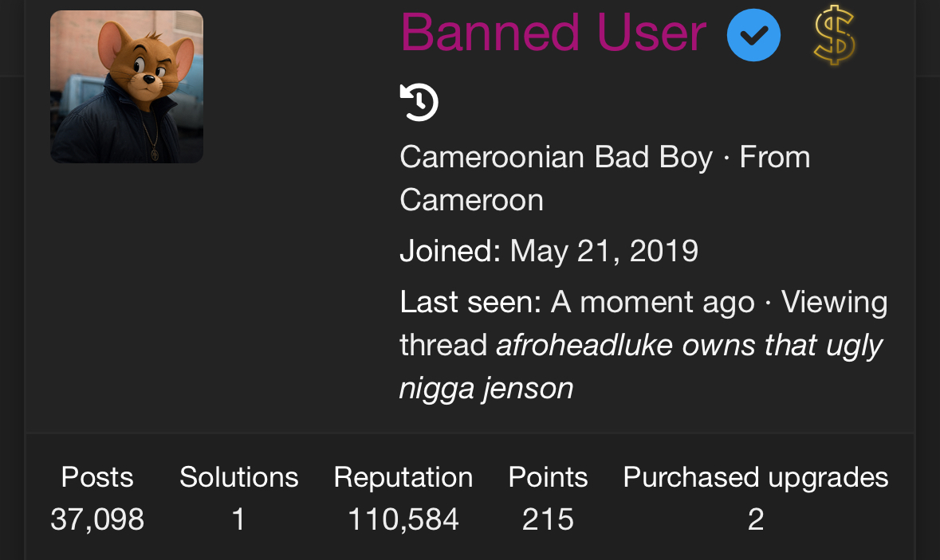The image size is (940, 560).
Task: Click the Points stat label
Action: (x=548, y=477)
